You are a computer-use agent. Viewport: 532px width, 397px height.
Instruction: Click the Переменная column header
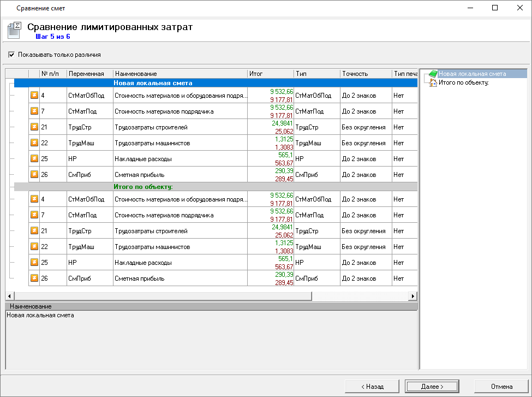[89, 74]
